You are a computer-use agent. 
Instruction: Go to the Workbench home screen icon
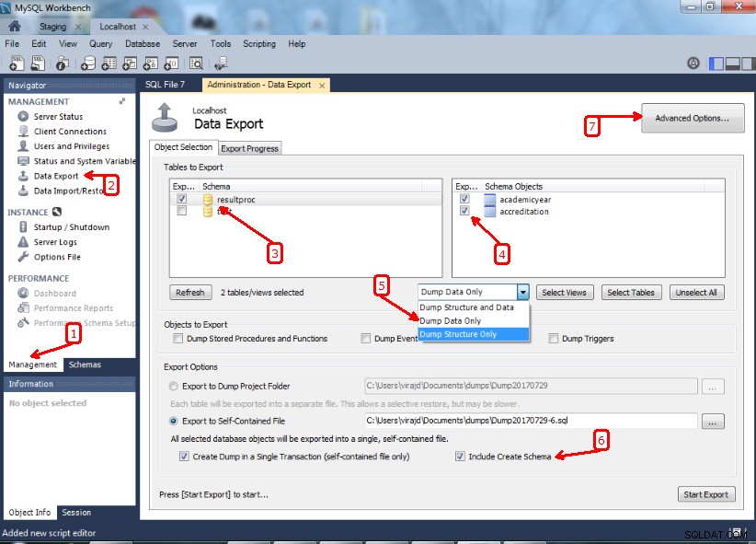(15, 27)
